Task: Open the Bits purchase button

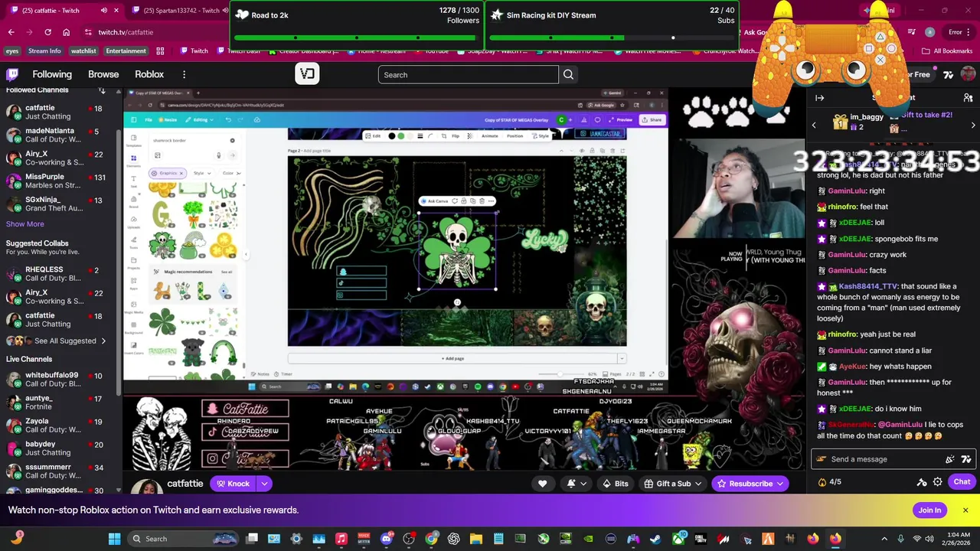Action: [615, 484]
